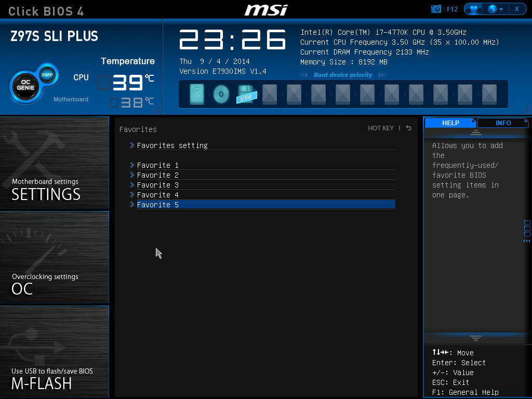Go back using the return arrow icon
This screenshot has height=399, width=532.
[x=409, y=128]
